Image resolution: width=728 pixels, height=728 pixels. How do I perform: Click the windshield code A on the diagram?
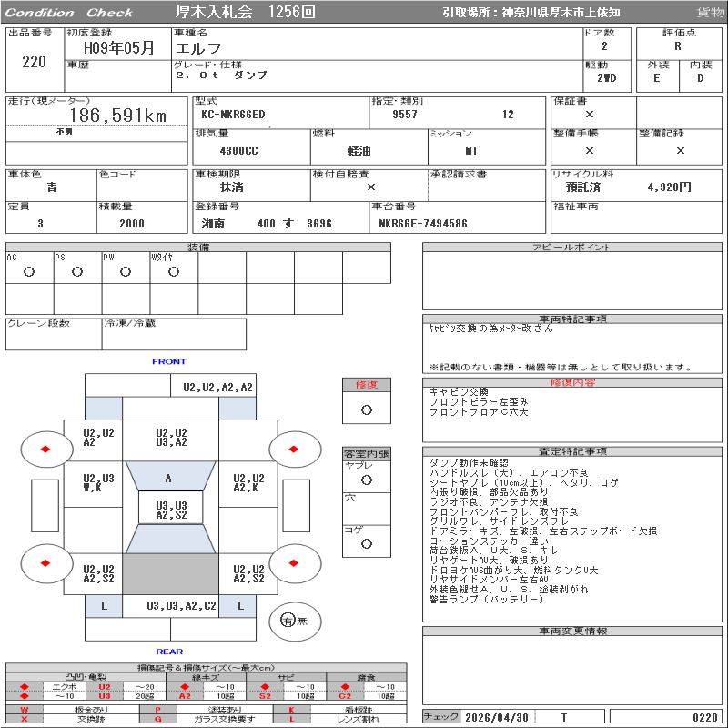click(x=168, y=479)
